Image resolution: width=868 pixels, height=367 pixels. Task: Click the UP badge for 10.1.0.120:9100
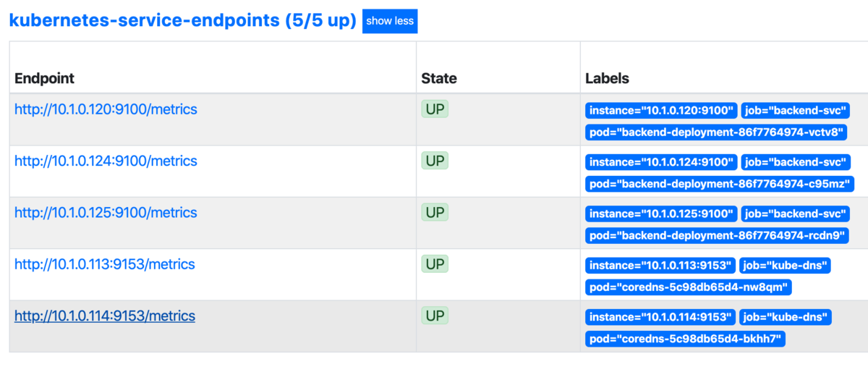(x=435, y=109)
